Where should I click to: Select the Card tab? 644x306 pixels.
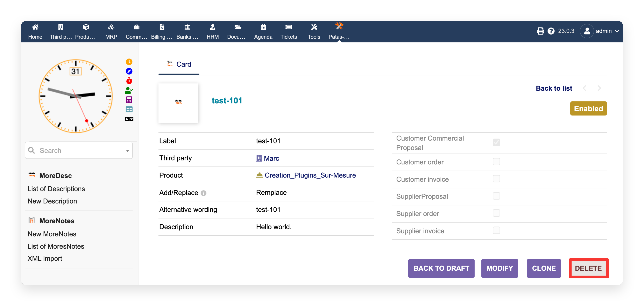tap(179, 64)
